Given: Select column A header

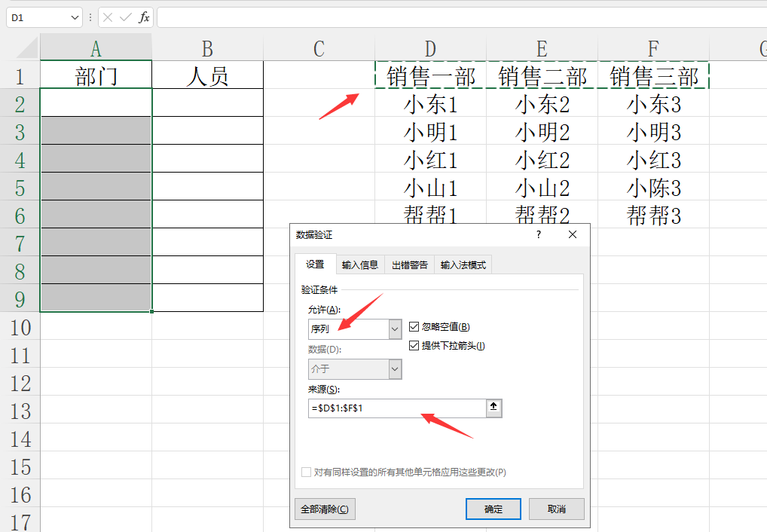Looking at the screenshot, I should 96,49.
